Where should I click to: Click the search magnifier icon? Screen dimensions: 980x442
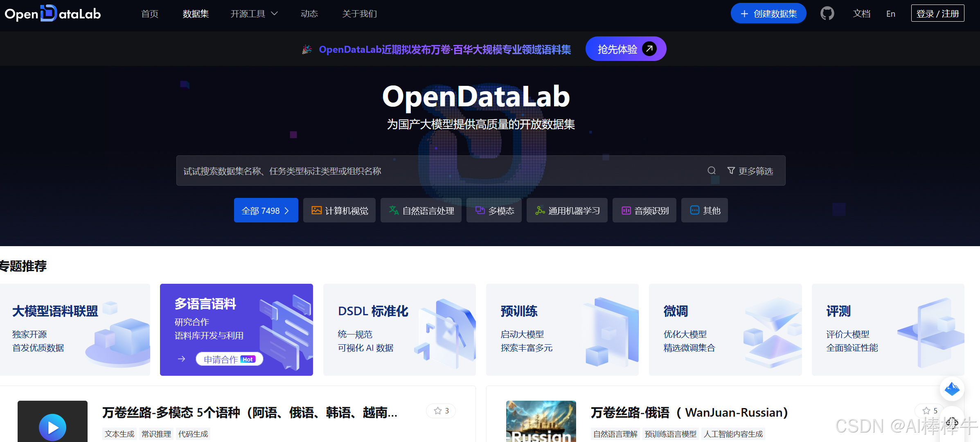tap(712, 171)
